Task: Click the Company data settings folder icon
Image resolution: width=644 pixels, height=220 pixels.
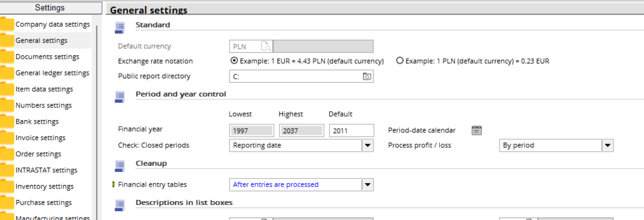Action: [7, 24]
